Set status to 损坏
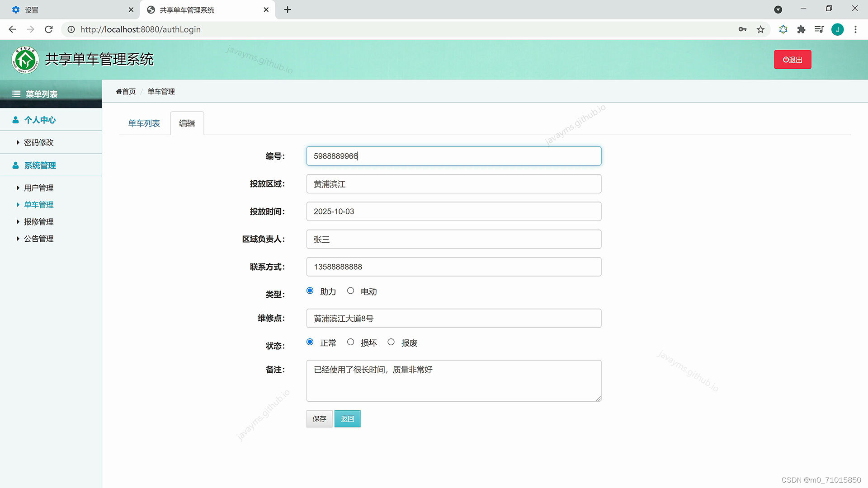The image size is (868, 488). (350, 342)
